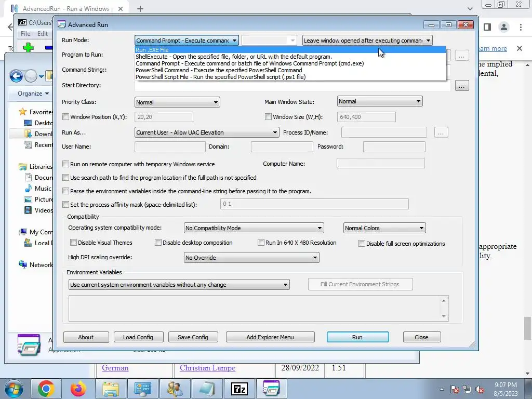Image resolution: width=532 pixels, height=399 pixels.
Task: Click the green plus Add icon in 7-Zip
Action: pyautogui.click(x=29, y=47)
